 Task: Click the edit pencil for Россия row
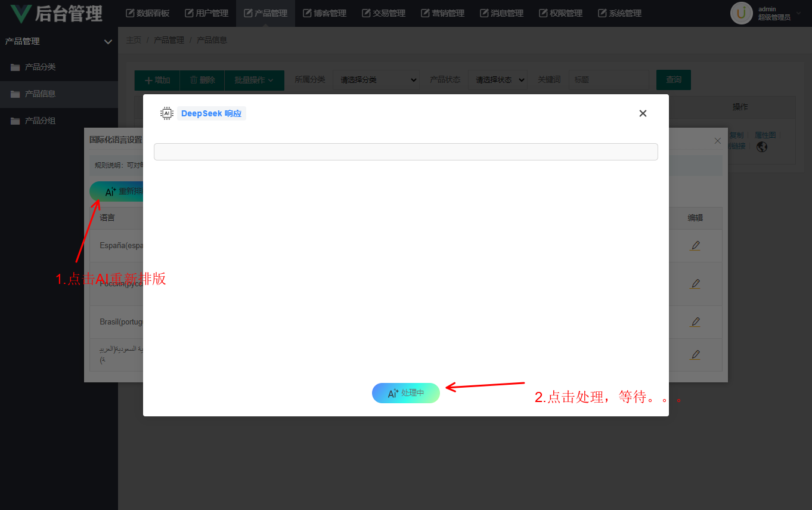click(695, 283)
